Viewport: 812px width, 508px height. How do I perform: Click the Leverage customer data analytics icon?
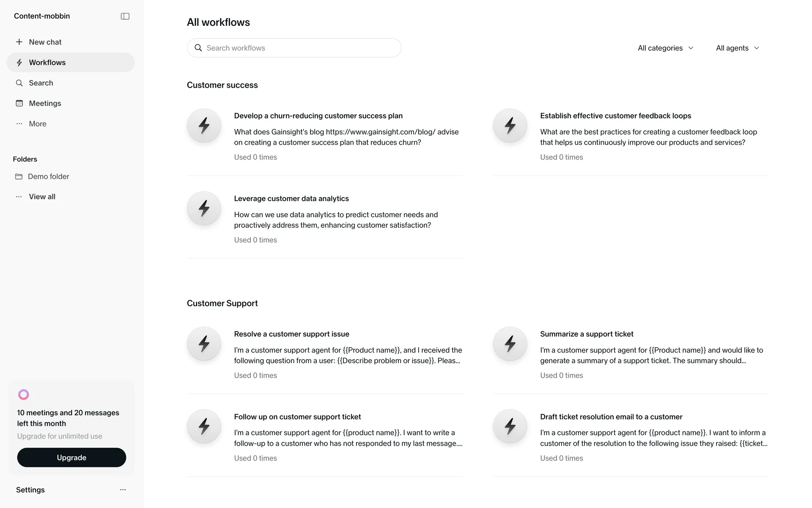(x=204, y=208)
